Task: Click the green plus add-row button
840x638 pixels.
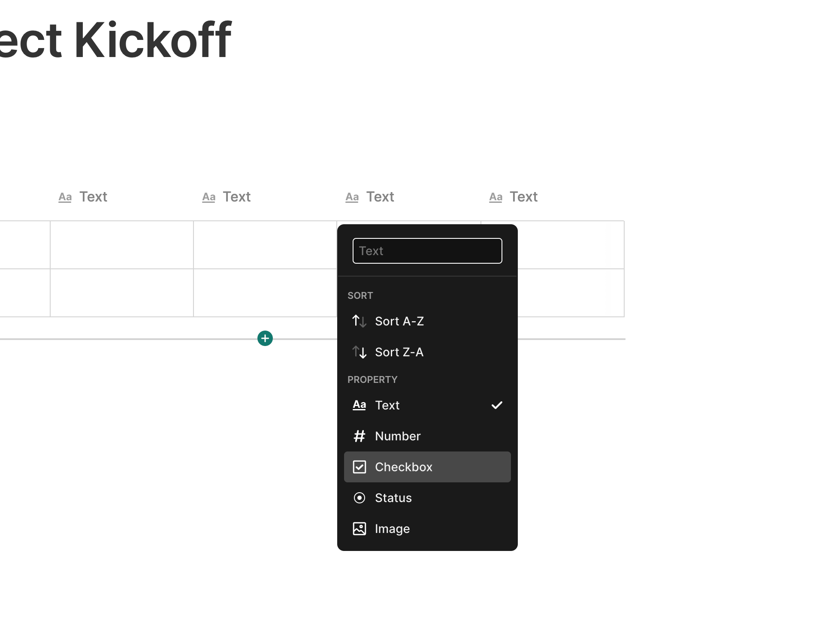Action: pos(265,338)
